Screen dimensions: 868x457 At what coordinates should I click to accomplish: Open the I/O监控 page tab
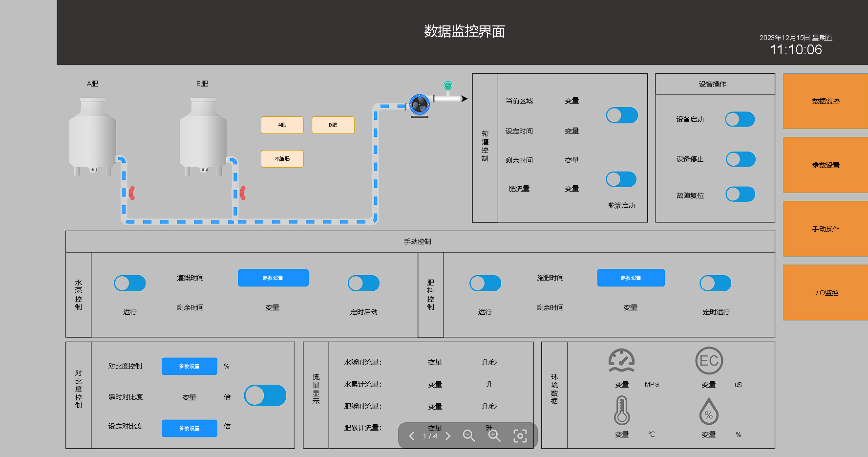826,293
